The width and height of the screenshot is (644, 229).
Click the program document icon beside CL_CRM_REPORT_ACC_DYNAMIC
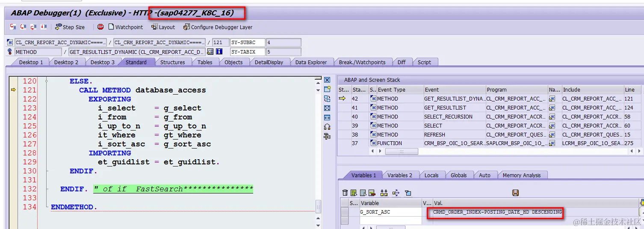click(10, 42)
